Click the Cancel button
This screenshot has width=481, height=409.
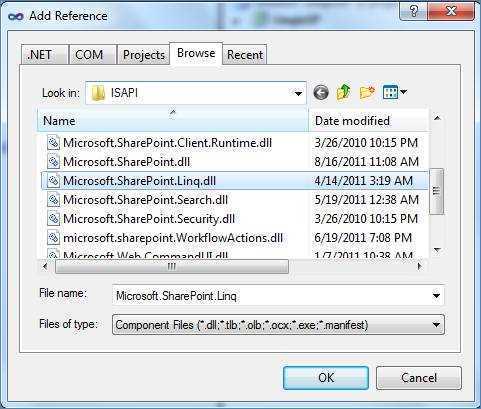click(x=419, y=378)
